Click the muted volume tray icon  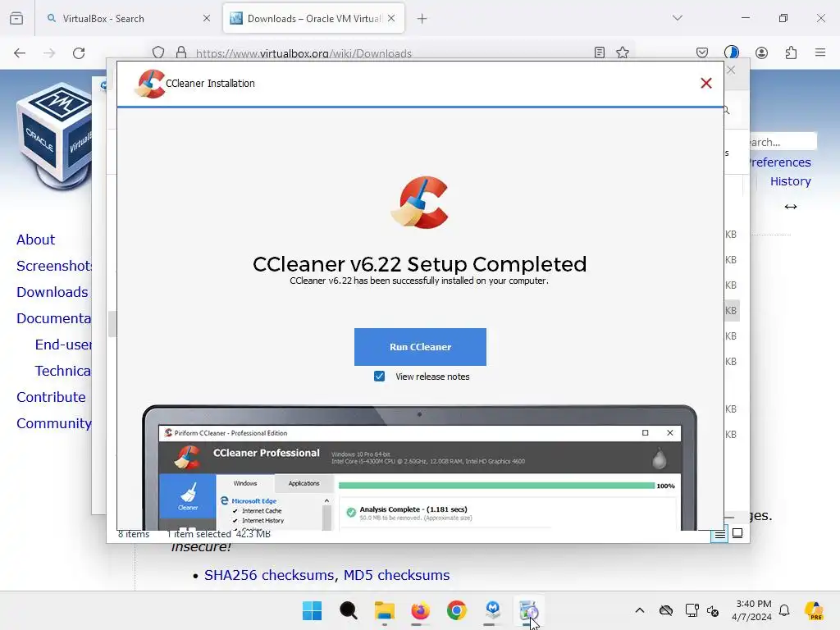click(713, 610)
